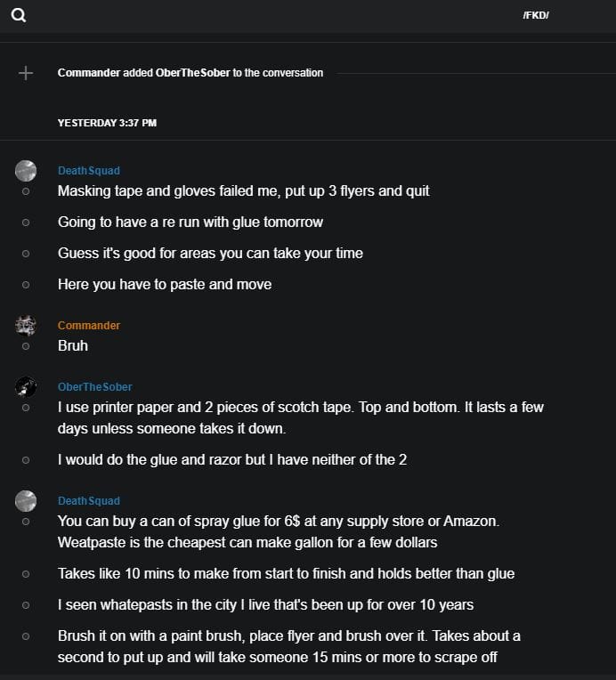Toggle the circle next to "Takes like 10 mins"
The height and width of the screenshot is (680, 616).
[x=26, y=574]
